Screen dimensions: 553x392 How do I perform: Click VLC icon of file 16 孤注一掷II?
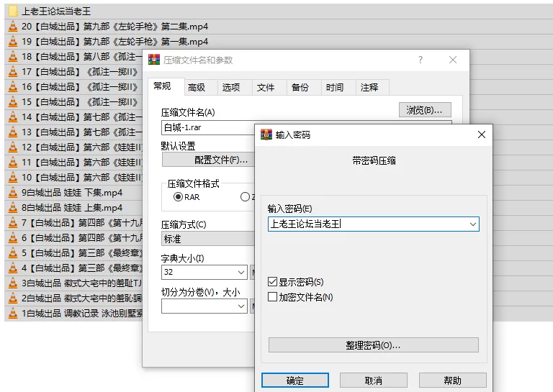point(13,87)
